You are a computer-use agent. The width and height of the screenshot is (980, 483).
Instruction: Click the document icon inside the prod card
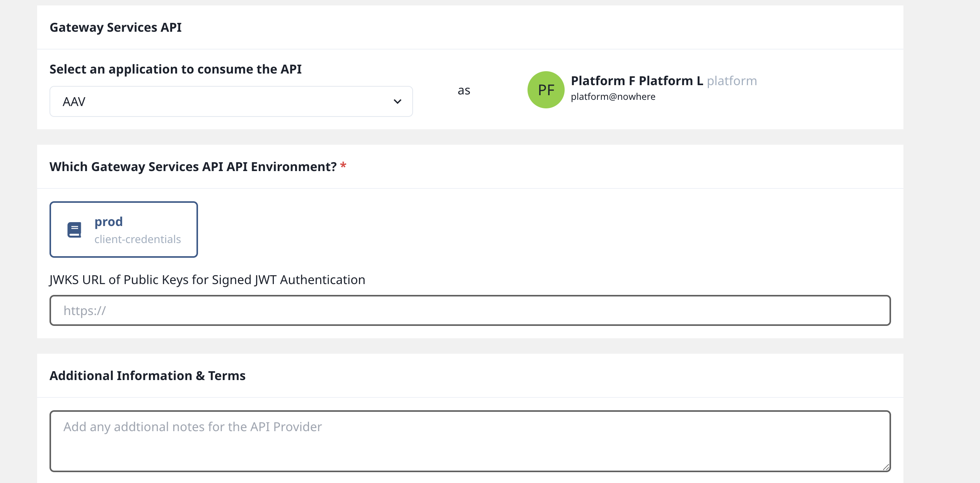(73, 229)
